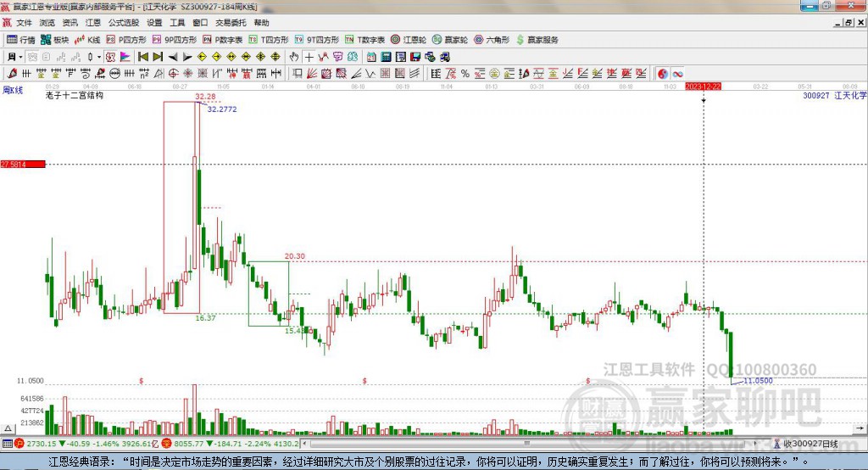Open the 帮助 menu
Image resolution: width=868 pixels, height=470 pixels.
click(261, 23)
